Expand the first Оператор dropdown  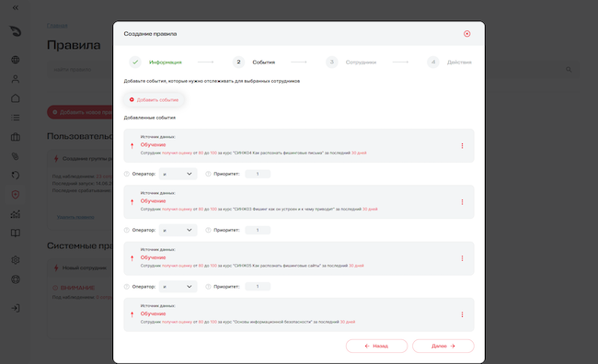(178, 174)
